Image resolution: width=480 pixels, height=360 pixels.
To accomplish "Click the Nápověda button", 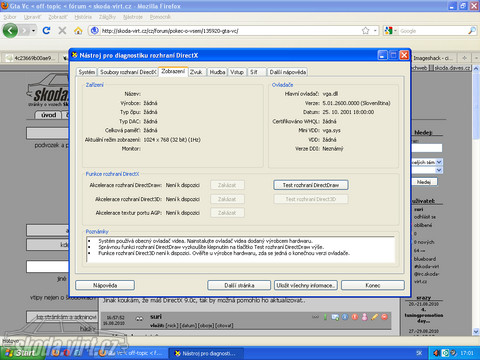I will (105, 285).
